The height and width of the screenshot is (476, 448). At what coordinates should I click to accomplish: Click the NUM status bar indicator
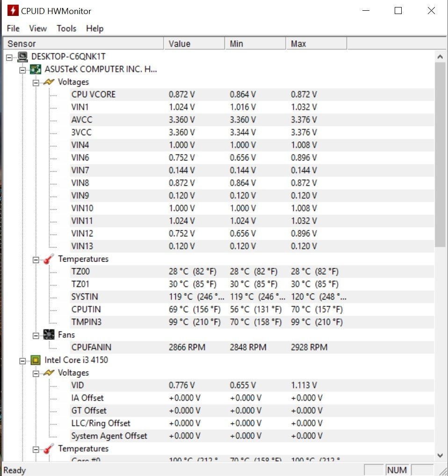397,470
